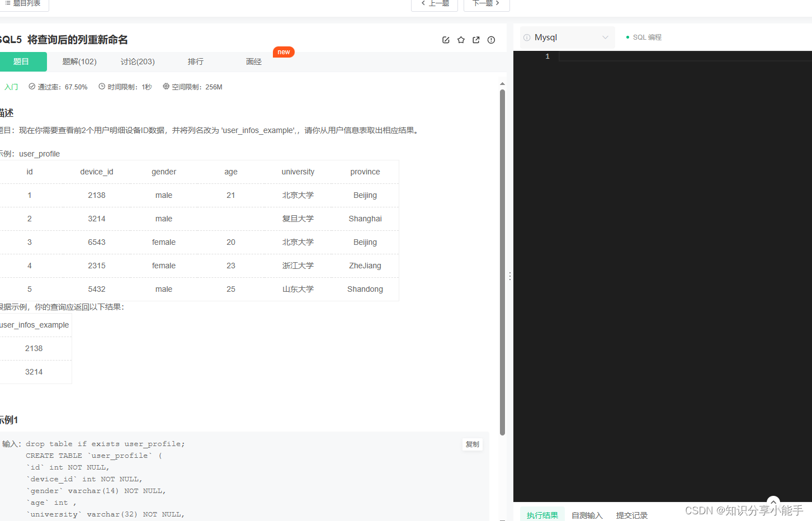The width and height of the screenshot is (812, 521).
Task: Click the Shanghai province cell
Action: click(x=365, y=219)
